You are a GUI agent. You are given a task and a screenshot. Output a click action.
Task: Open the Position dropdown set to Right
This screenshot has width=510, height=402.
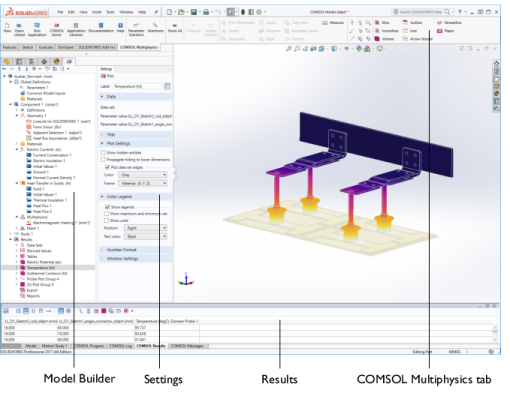[145, 228]
